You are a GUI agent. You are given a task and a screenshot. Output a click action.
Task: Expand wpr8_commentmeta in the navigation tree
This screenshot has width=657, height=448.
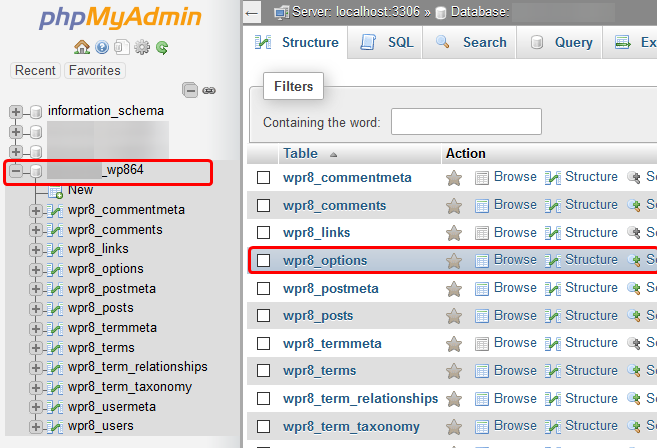click(x=36, y=210)
